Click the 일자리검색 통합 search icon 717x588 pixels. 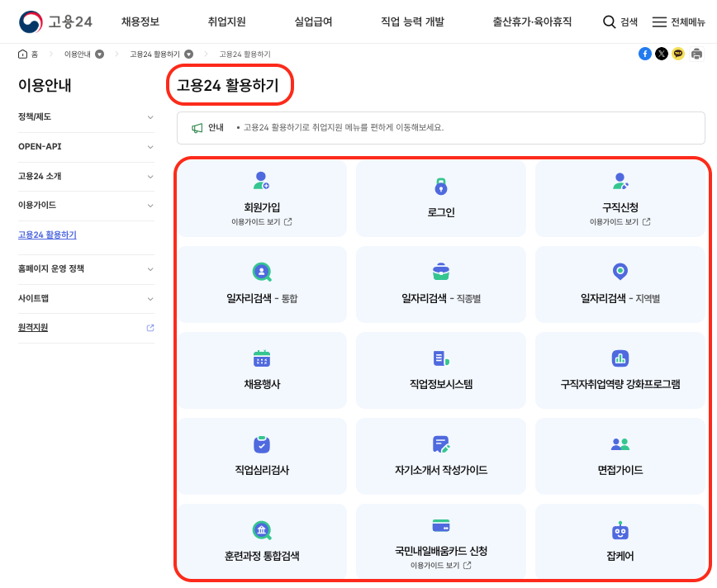click(262, 272)
